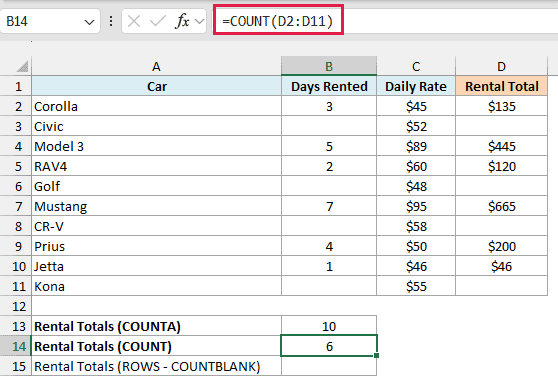The width and height of the screenshot is (558, 376).
Task: Click the $445 rental total cell
Action: click(x=501, y=146)
